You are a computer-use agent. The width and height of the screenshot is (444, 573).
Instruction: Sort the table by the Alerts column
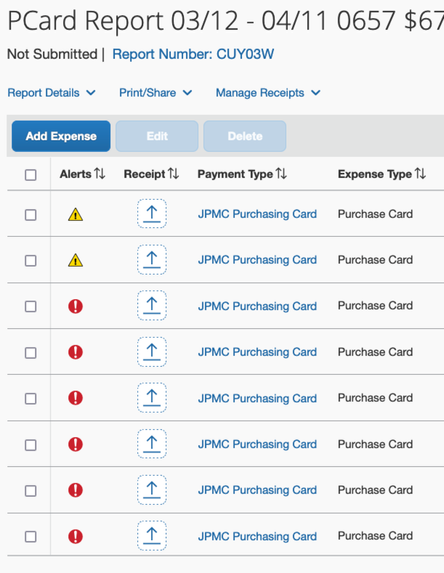[x=99, y=174]
